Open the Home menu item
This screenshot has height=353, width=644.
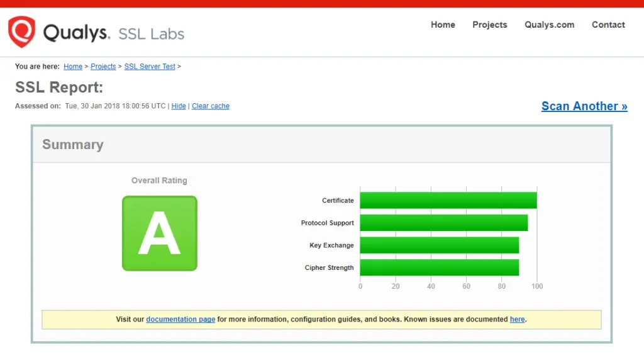pyautogui.click(x=443, y=25)
